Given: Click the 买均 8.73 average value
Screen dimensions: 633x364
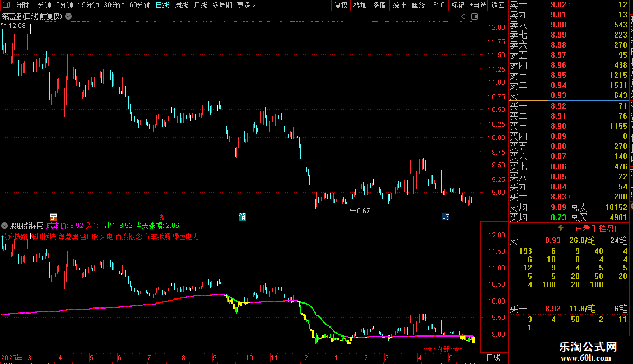Looking at the screenshot, I should [x=558, y=217].
